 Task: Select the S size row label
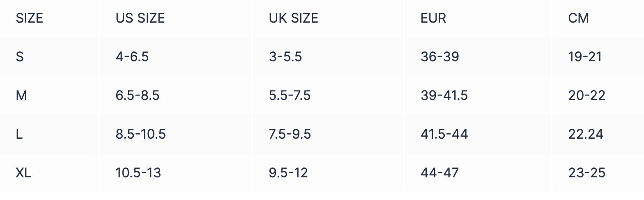20,57
